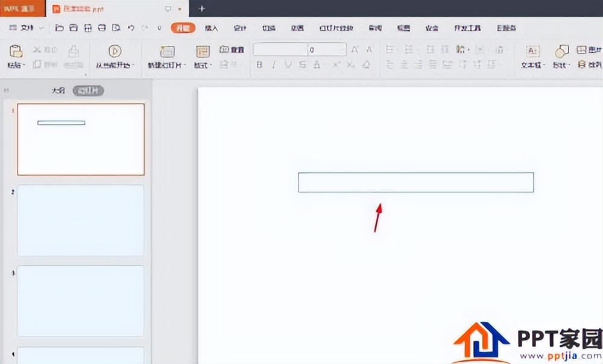This screenshot has height=364, width=603.
Task: Clear text formatting with eraser icon
Action: click(x=366, y=64)
